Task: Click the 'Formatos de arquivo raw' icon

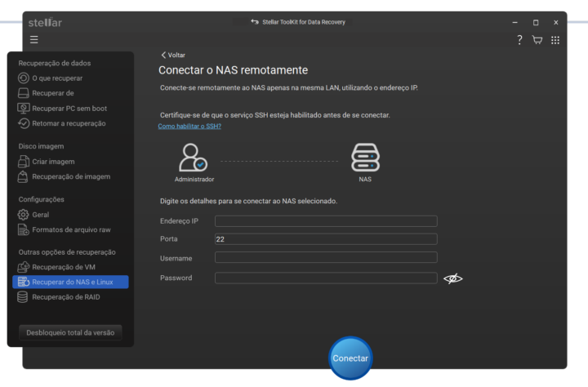Action: [x=23, y=229]
